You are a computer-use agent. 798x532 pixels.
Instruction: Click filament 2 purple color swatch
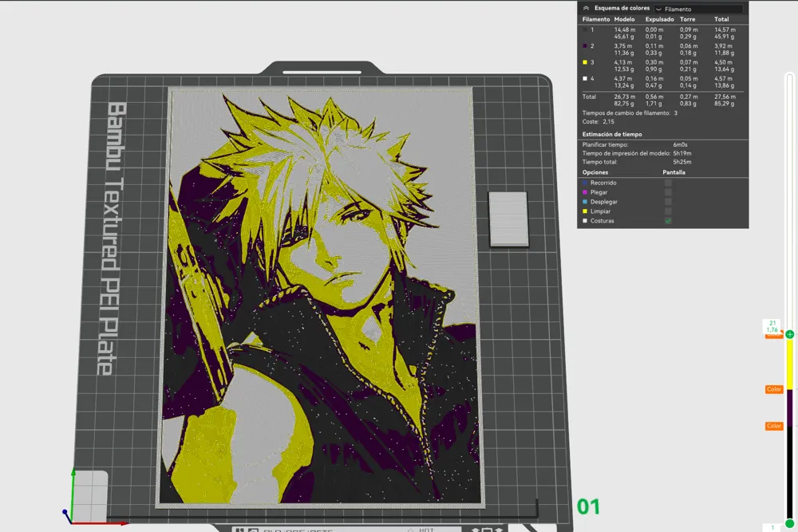click(x=585, y=45)
